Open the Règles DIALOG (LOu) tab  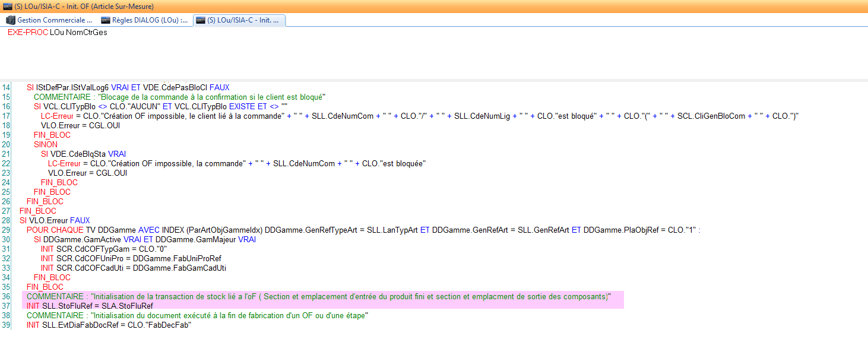tap(150, 20)
